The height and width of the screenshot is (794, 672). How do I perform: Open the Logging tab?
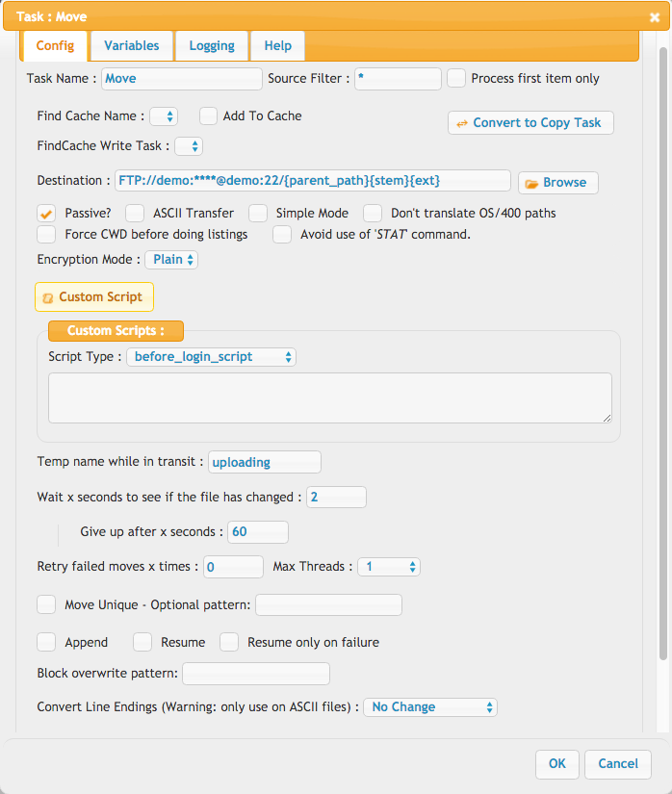click(212, 46)
